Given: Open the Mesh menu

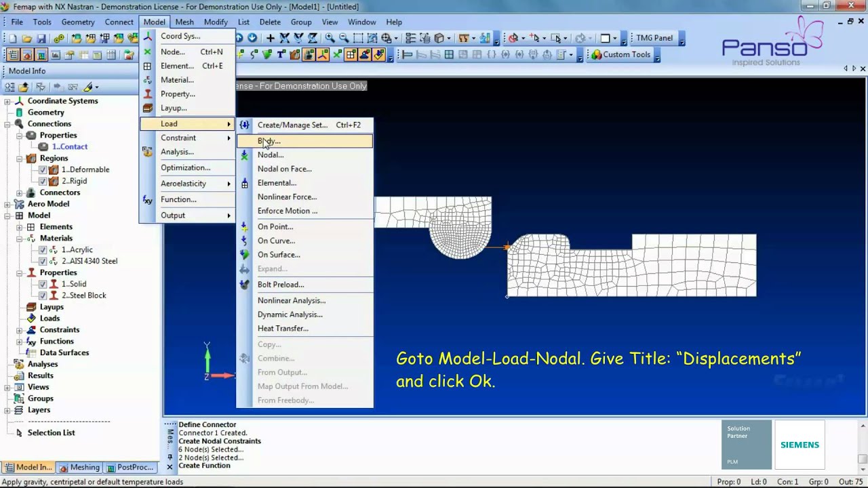Looking at the screenshot, I should coord(184,22).
